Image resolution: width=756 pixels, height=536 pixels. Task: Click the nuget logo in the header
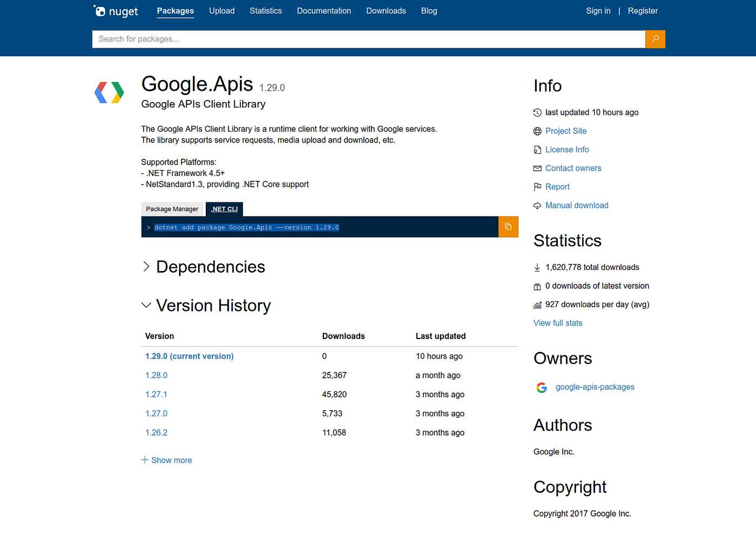(x=115, y=11)
